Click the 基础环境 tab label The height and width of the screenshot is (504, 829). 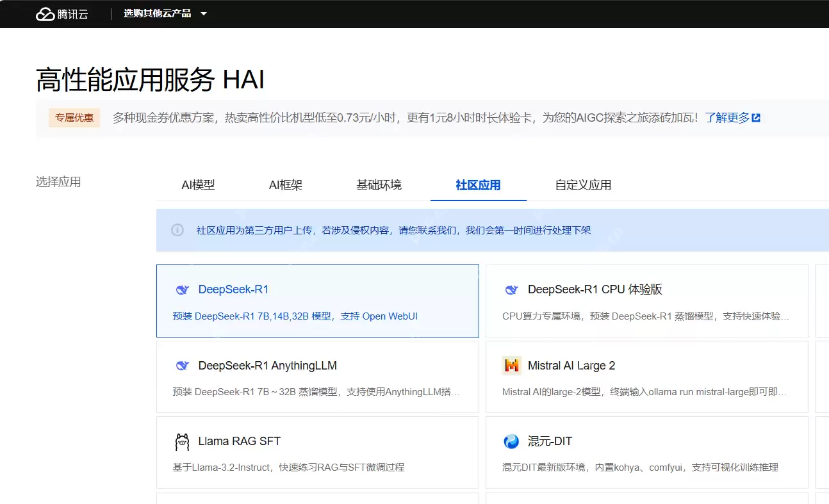379,185
